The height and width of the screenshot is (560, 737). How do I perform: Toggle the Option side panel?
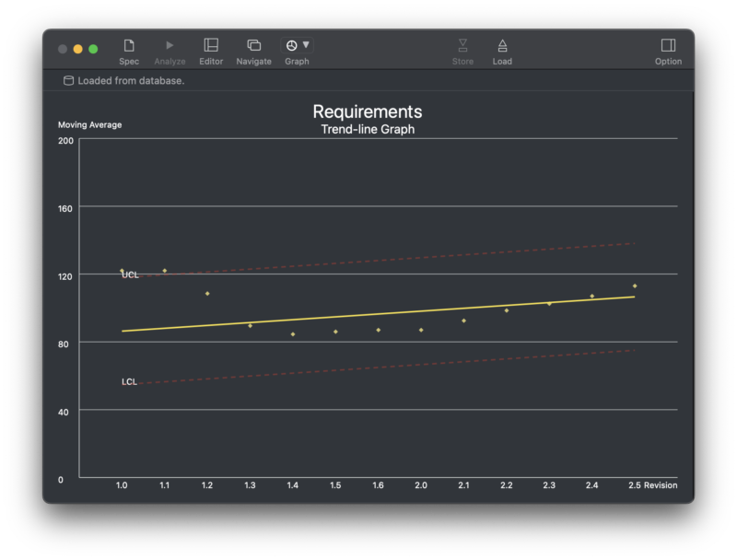click(x=668, y=45)
